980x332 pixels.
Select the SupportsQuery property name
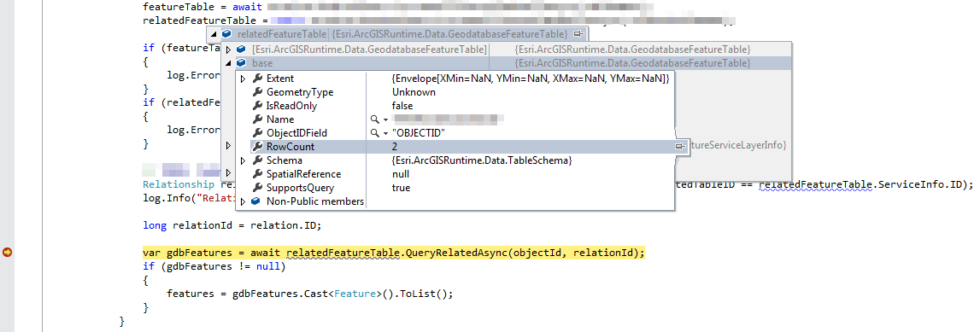click(300, 188)
